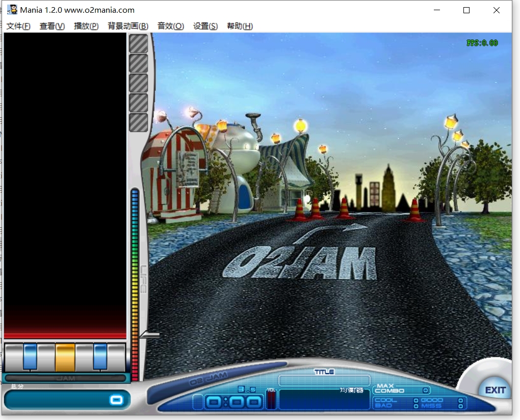This screenshot has width=520, height=420.
Task: Minimize the Mania window
Action: (x=437, y=10)
